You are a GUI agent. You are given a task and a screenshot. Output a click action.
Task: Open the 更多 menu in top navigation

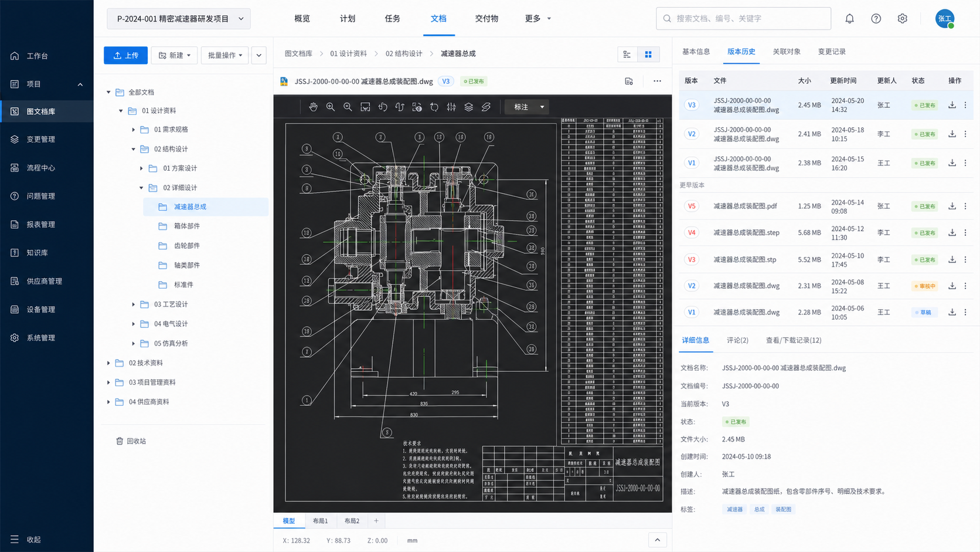coord(538,19)
